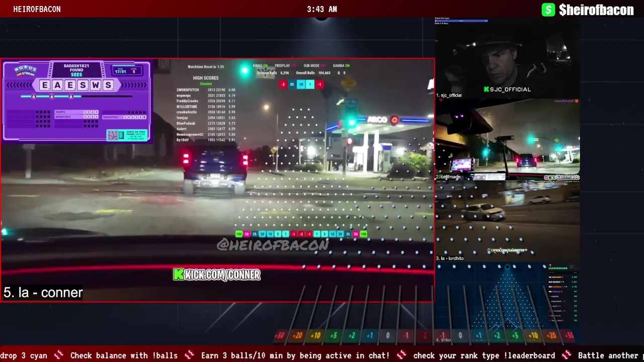Select the By1DAY high score row

[x=206, y=140]
